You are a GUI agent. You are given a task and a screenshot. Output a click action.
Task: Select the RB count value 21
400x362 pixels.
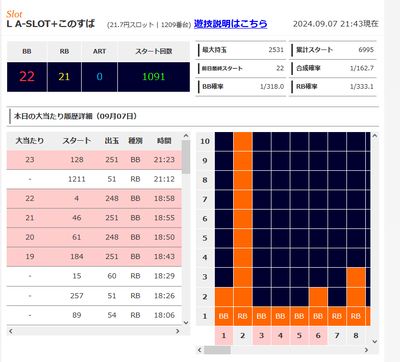pos(64,77)
